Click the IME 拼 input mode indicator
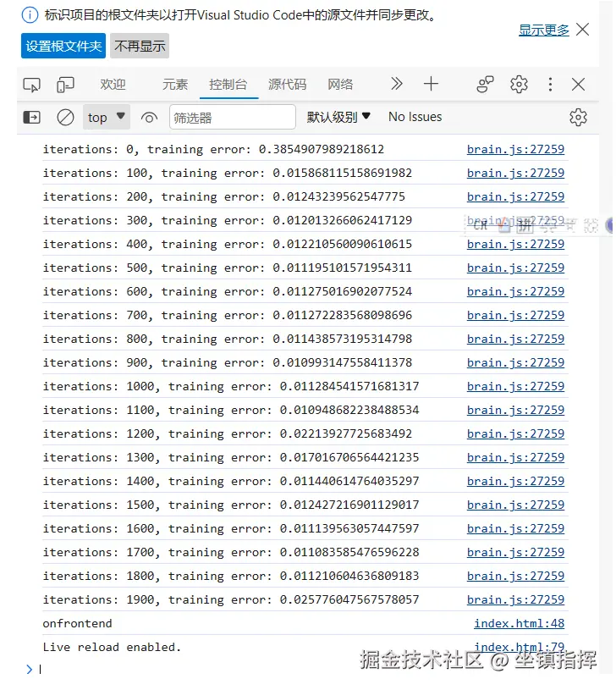This screenshot has height=690, width=616. (524, 226)
